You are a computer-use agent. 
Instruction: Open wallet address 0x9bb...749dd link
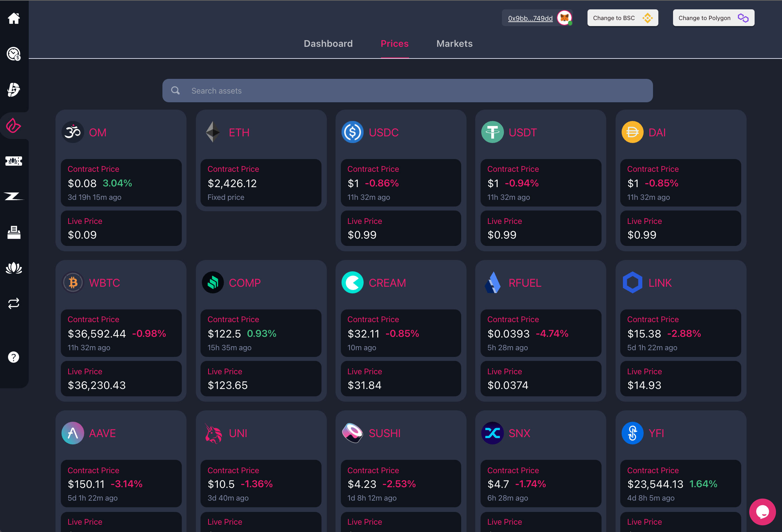530,18
